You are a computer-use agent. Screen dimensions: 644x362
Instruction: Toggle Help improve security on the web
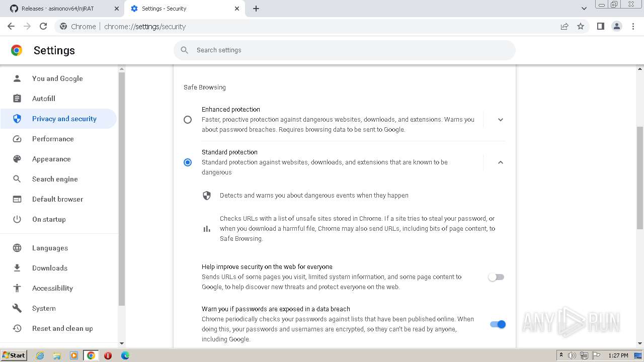(496, 277)
